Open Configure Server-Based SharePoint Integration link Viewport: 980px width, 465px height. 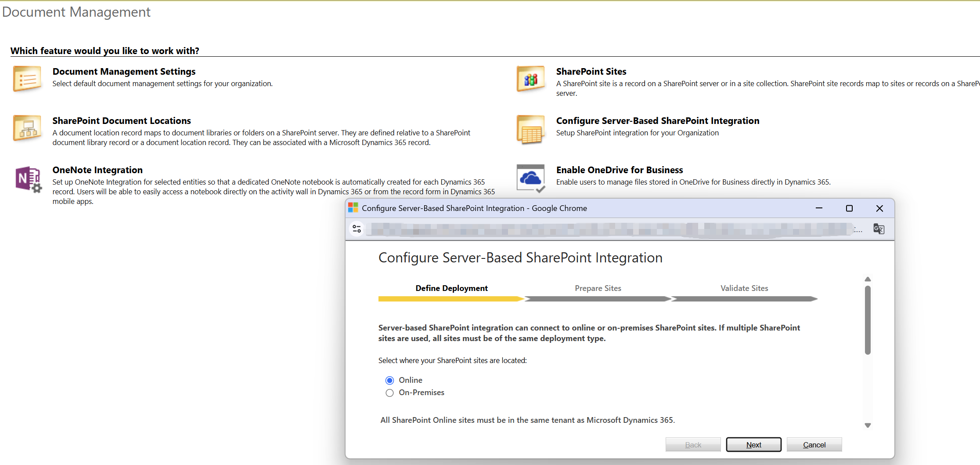[x=658, y=121]
